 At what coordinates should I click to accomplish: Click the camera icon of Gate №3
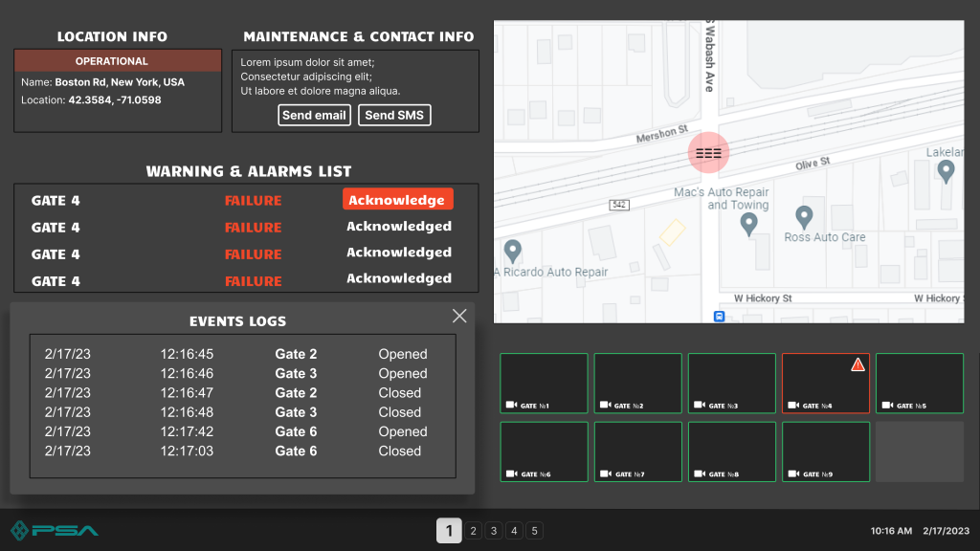click(700, 405)
